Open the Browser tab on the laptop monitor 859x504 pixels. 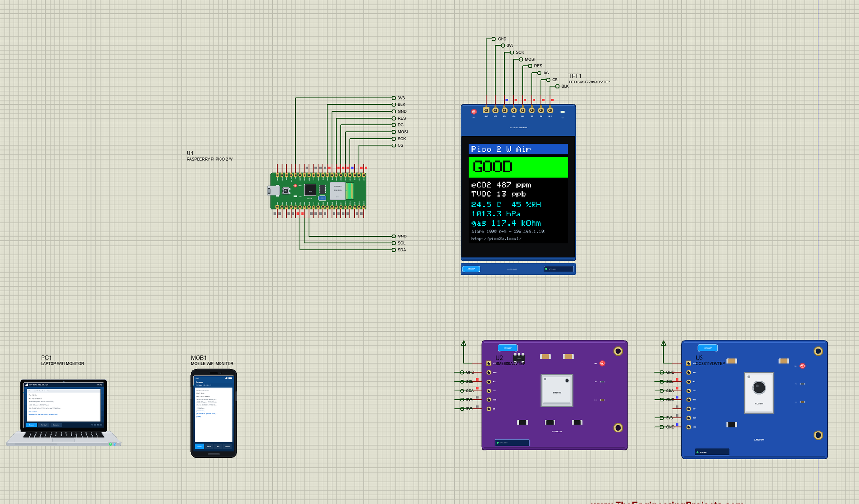pos(31,425)
